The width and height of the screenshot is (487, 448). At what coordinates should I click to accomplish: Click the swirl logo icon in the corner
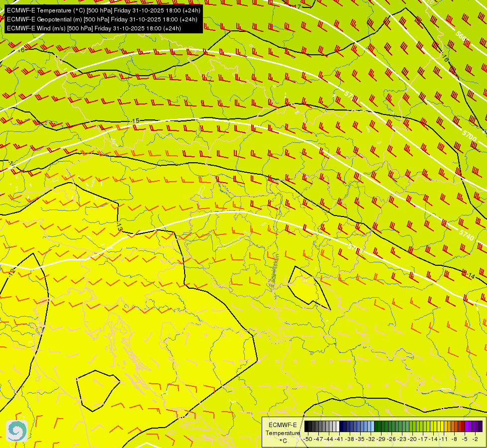coord(17,431)
